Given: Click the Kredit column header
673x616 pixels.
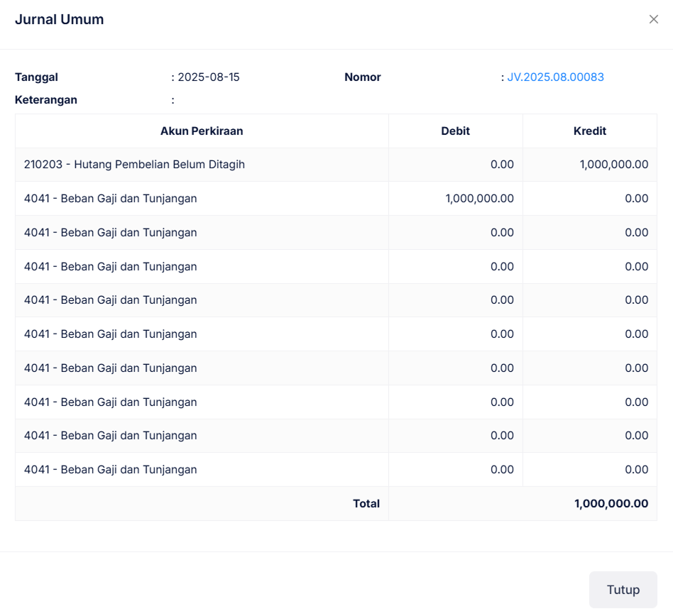Looking at the screenshot, I should pyautogui.click(x=589, y=131).
